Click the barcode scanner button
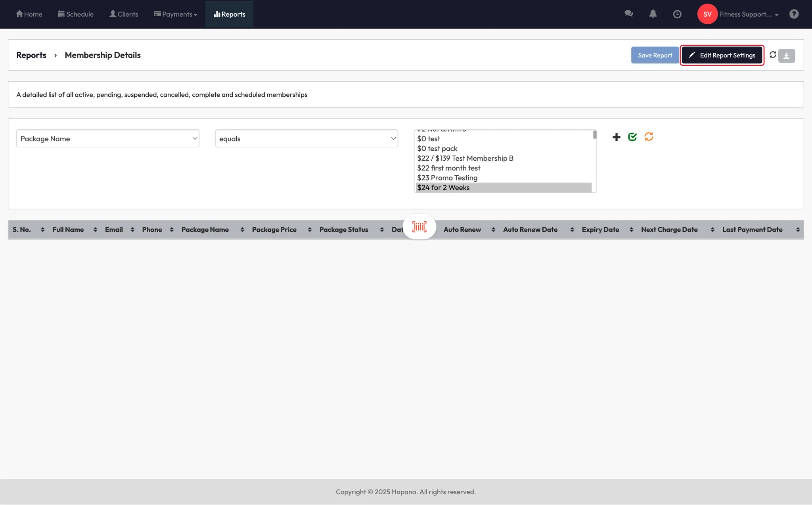This screenshot has height=505, width=812. (x=419, y=227)
